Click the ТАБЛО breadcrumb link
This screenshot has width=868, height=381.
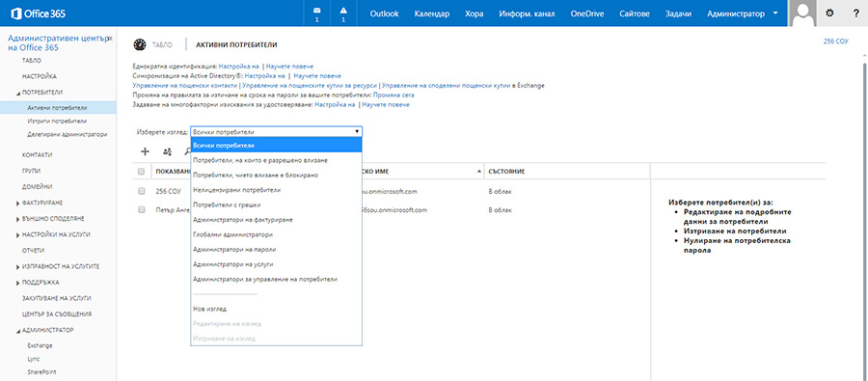[162, 44]
